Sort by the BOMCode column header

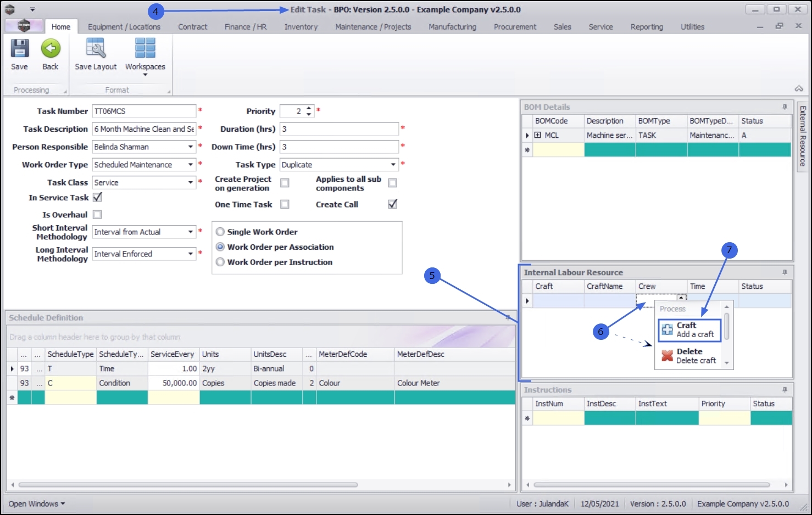pos(558,121)
